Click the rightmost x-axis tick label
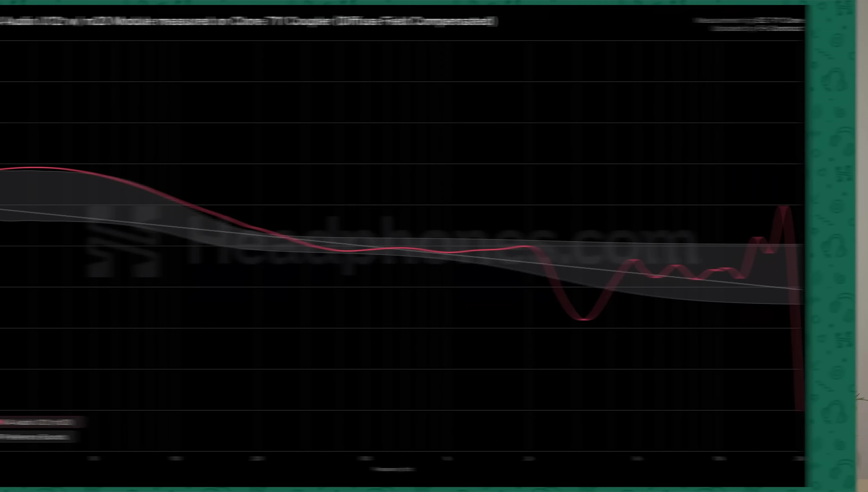 (x=799, y=459)
